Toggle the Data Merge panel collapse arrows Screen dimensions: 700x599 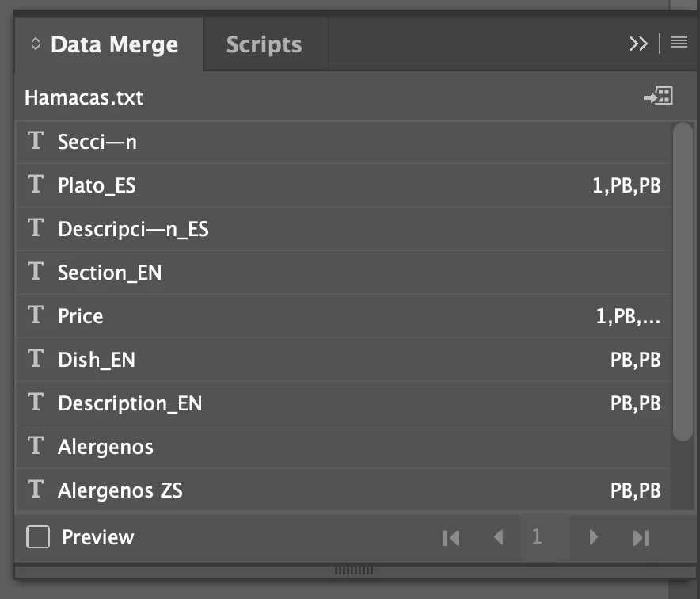click(x=36, y=44)
